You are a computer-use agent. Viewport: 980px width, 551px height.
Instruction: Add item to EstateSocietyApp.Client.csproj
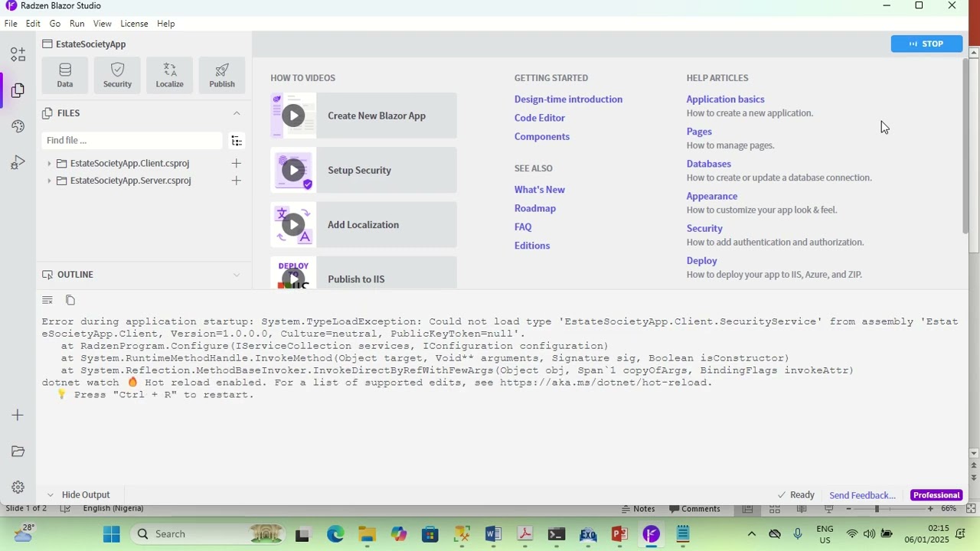(x=237, y=163)
